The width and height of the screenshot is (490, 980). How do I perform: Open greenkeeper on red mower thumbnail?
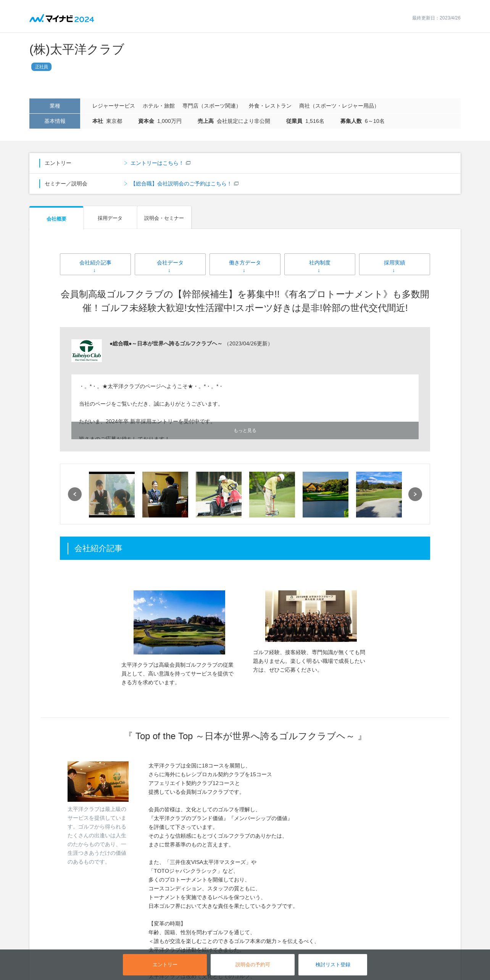(219, 495)
